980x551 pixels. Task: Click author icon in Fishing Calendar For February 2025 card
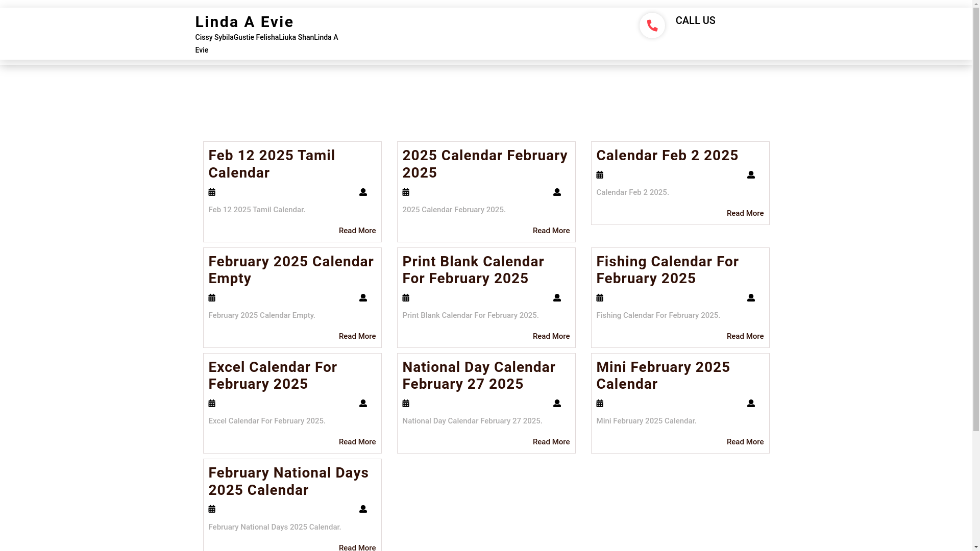coord(751,298)
